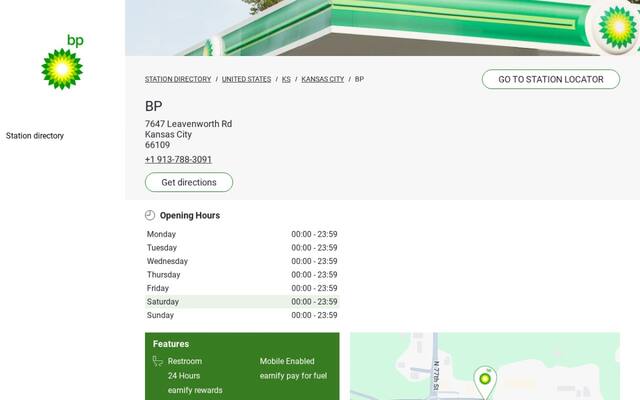The image size is (640, 400).
Task: Click the Mobile Enabled feature label
Action: pos(287,361)
